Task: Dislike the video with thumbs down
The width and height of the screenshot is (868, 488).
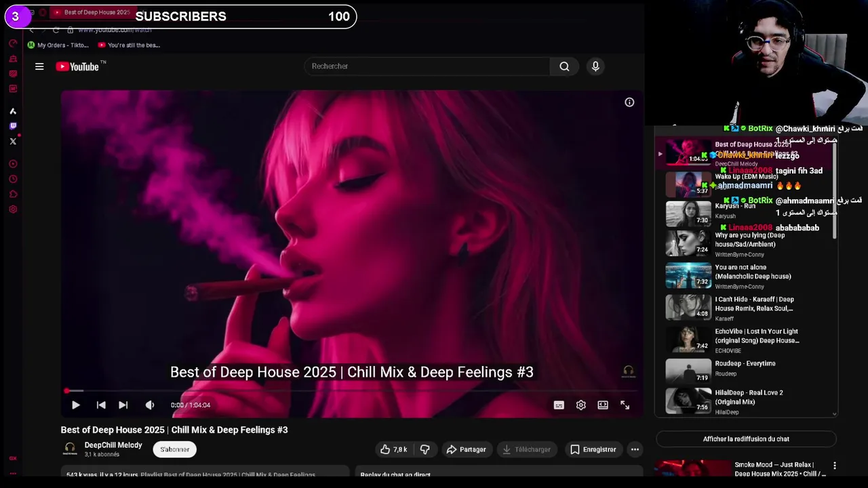Action: coord(425,449)
